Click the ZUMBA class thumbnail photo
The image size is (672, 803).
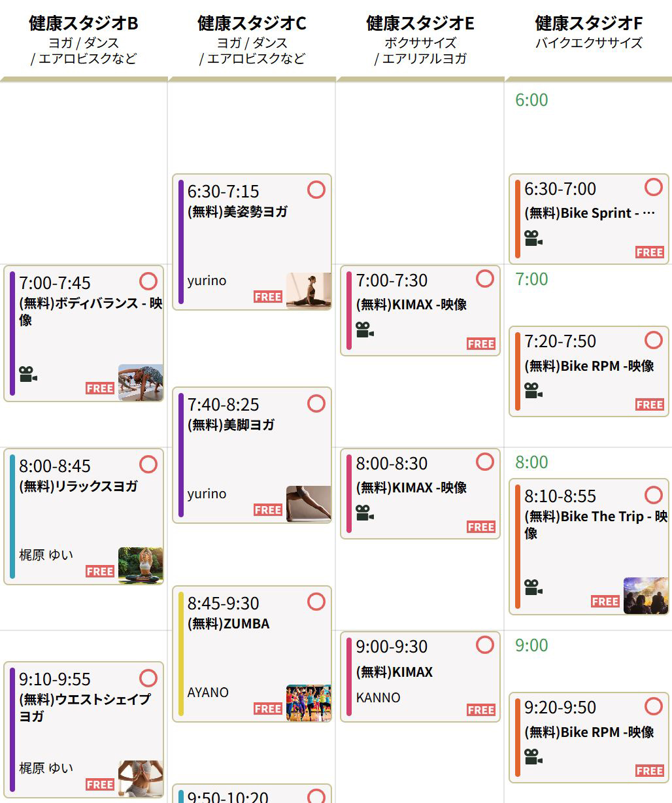[309, 703]
